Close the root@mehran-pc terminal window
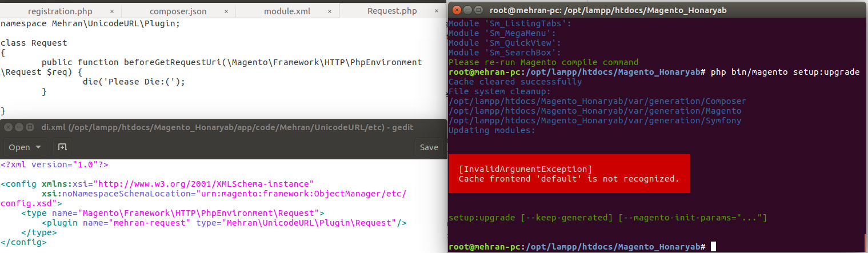The width and height of the screenshot is (868, 253). click(457, 10)
